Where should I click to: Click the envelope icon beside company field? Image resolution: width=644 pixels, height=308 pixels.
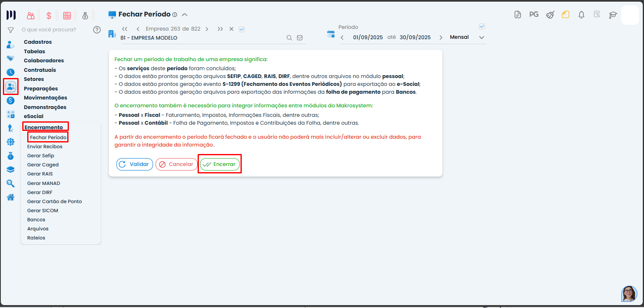point(300,38)
